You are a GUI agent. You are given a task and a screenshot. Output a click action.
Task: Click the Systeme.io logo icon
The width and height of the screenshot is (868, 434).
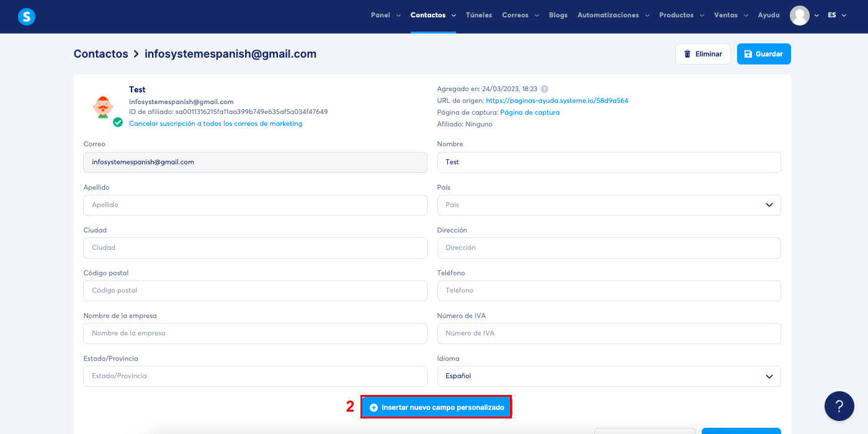click(x=25, y=17)
